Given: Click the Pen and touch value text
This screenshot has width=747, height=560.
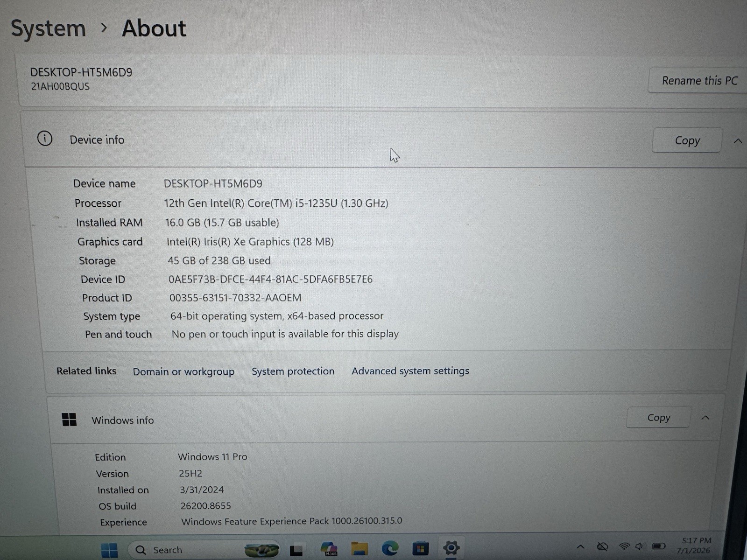Looking at the screenshot, I should pos(285,334).
